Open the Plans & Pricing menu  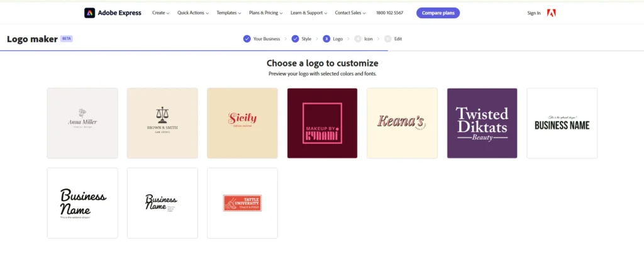(266, 13)
